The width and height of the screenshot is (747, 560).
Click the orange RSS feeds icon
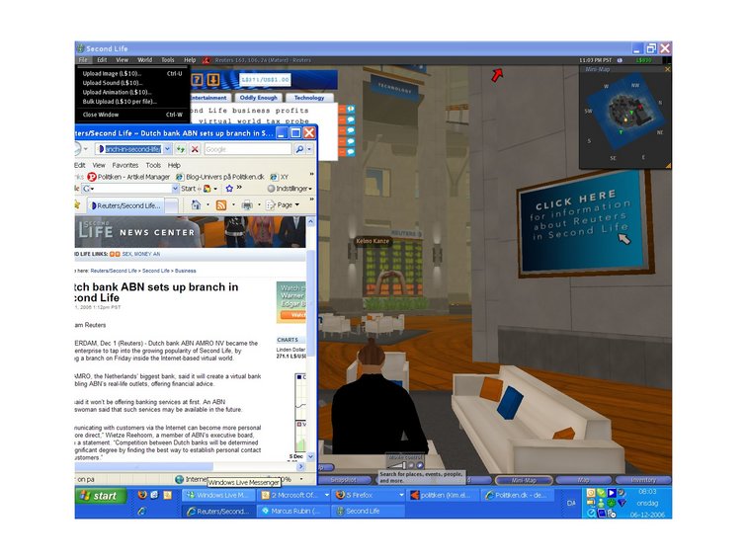click(221, 205)
